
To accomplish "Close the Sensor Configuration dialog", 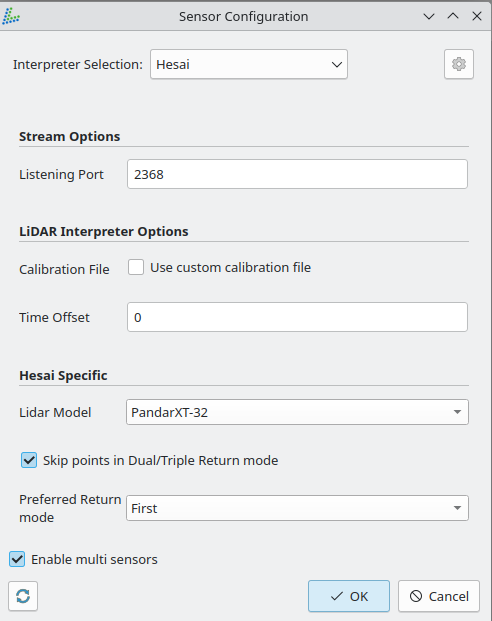I will (477, 16).
